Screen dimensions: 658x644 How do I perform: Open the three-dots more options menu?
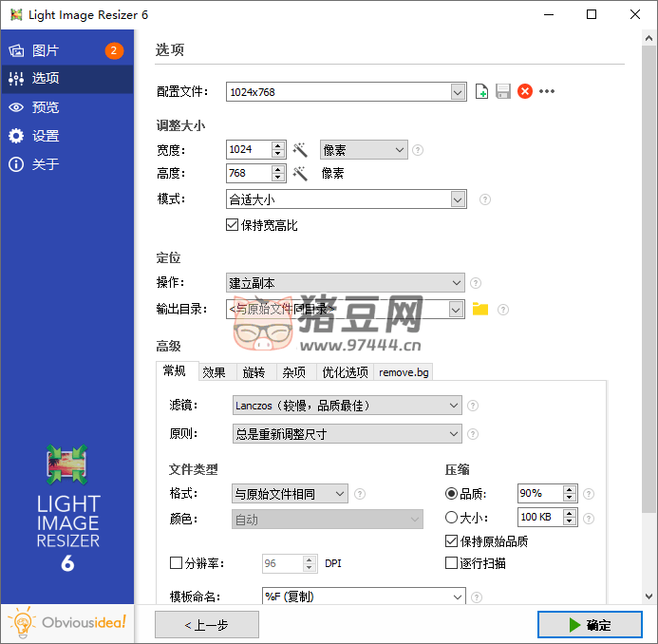click(x=547, y=91)
